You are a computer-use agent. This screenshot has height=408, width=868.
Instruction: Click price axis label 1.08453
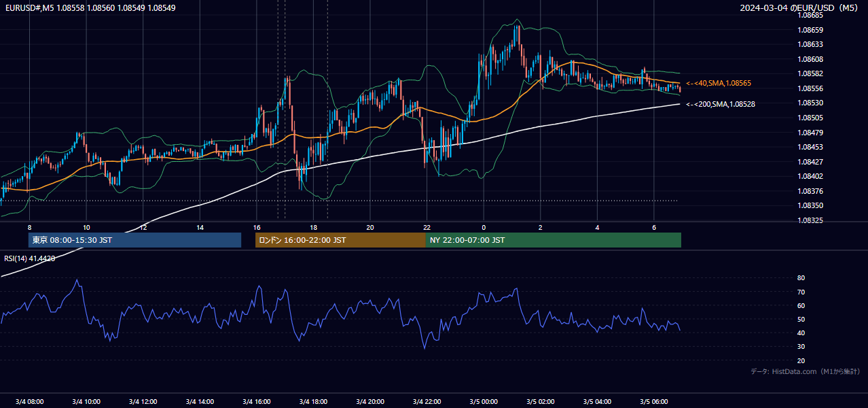coord(810,147)
